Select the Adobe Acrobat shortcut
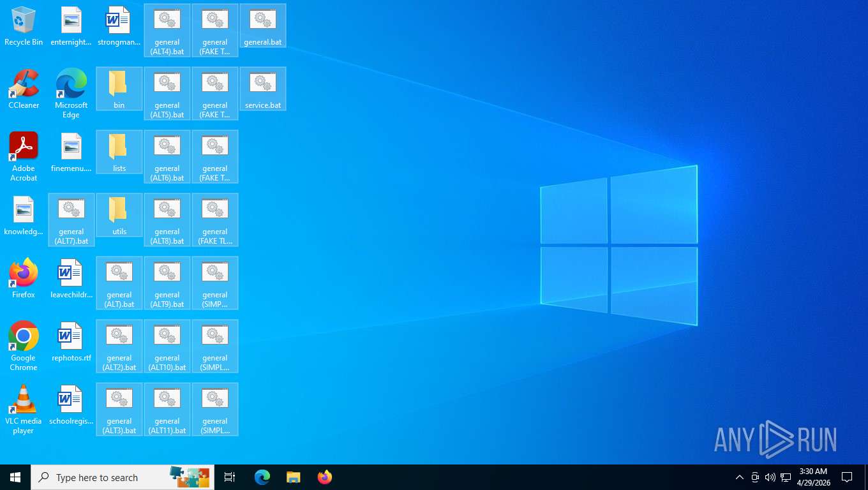 coord(24,157)
